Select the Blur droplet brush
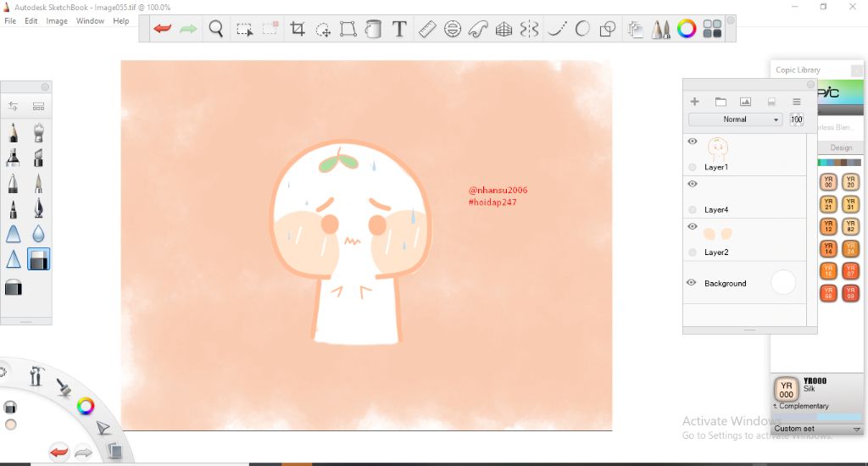The image size is (868, 466). (38, 234)
